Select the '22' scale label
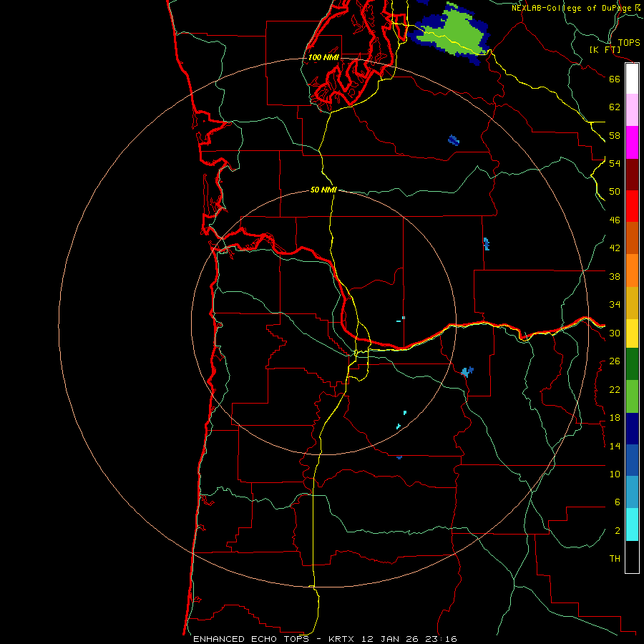Viewport: 644px width, 644px height. [615, 389]
